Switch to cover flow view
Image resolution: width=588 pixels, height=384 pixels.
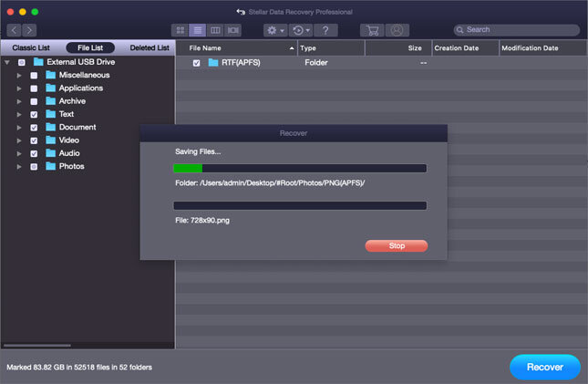point(232,30)
